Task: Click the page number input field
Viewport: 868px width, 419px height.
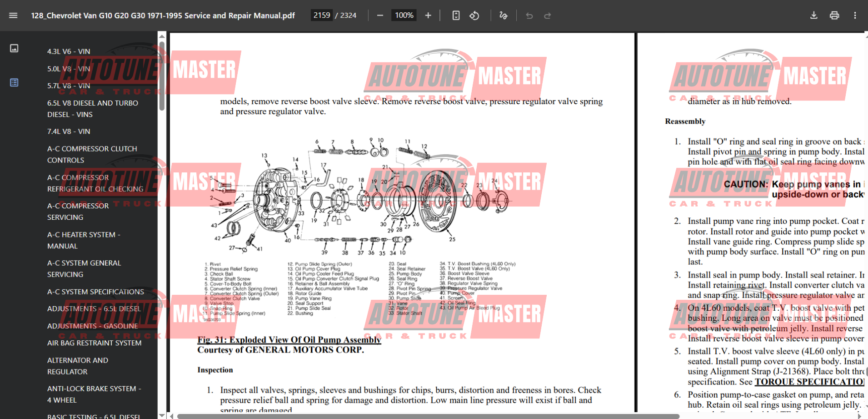Action: tap(322, 15)
